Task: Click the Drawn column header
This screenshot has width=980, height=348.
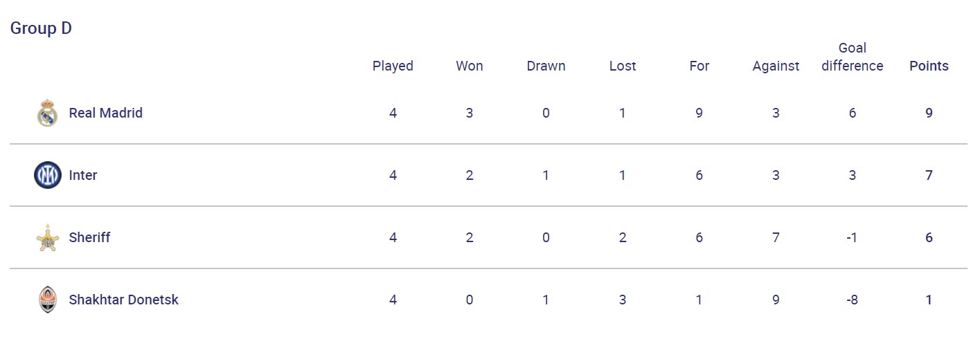Action: click(x=546, y=66)
